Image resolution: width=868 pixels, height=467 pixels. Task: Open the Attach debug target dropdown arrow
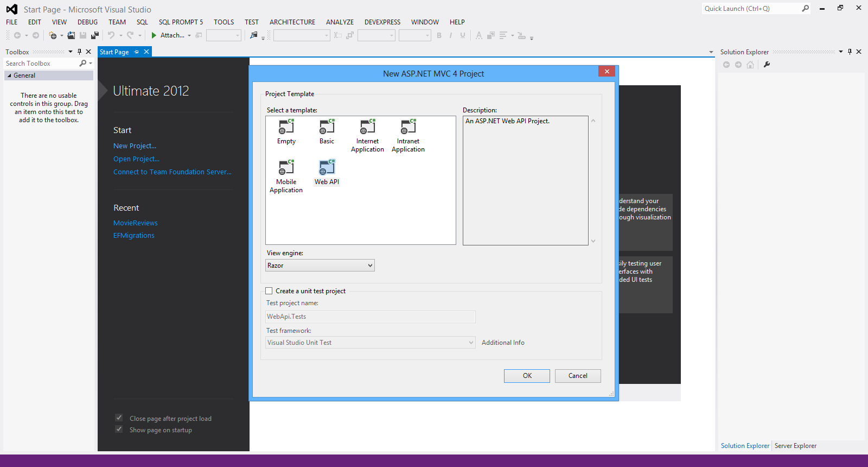[189, 36]
